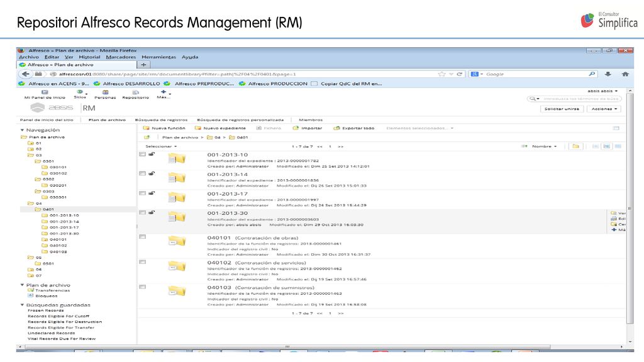Bookmark page with the star icon
Viewport: 644px width, 362px height.
point(442,74)
